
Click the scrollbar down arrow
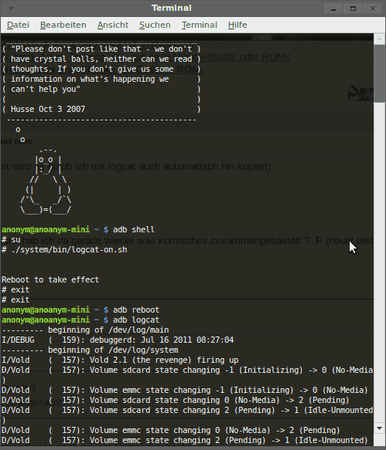click(379, 428)
